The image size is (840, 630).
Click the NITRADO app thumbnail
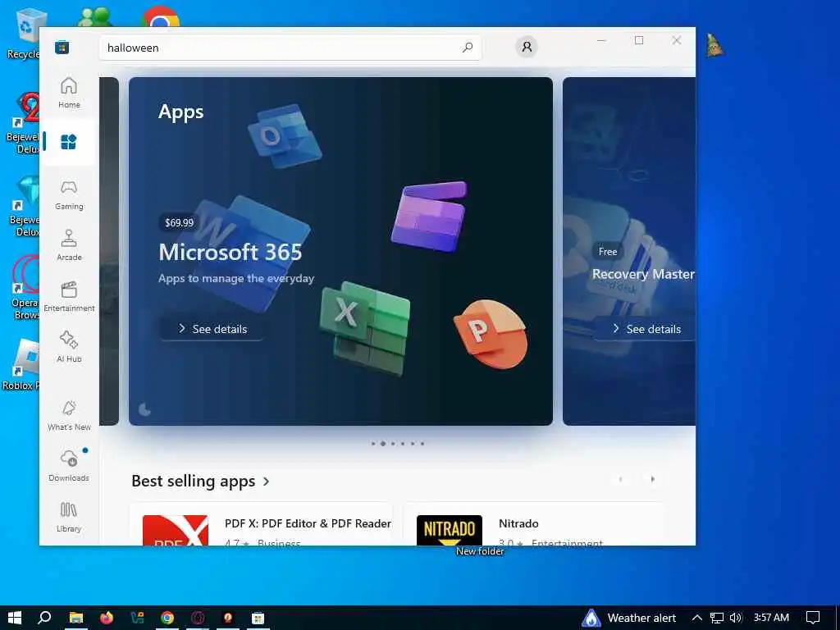coord(449,531)
